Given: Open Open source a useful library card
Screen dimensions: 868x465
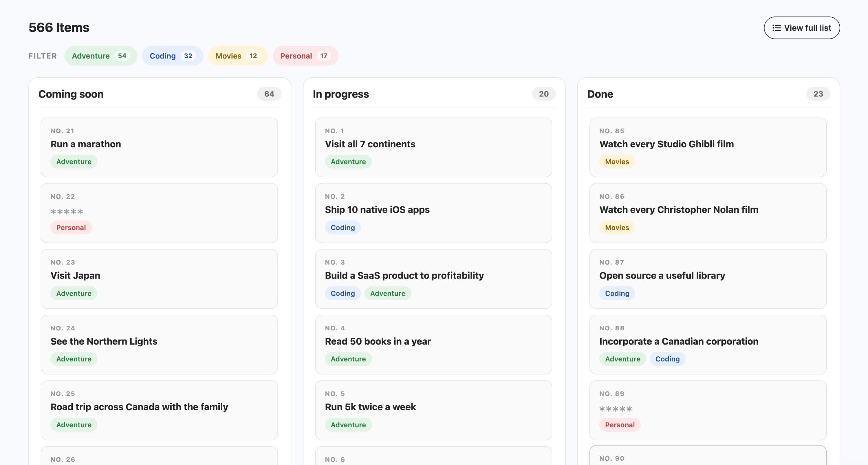Looking at the screenshot, I should click(x=708, y=279).
